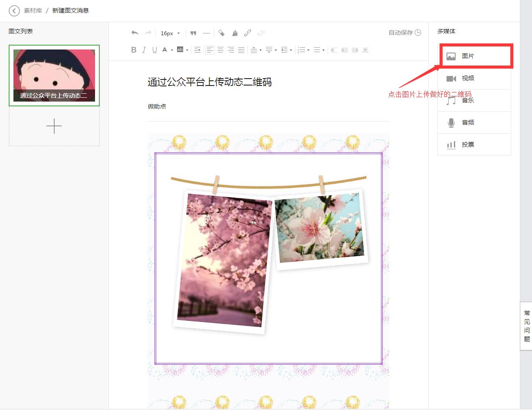Click the back arrow to return to 素材库

(14, 10)
